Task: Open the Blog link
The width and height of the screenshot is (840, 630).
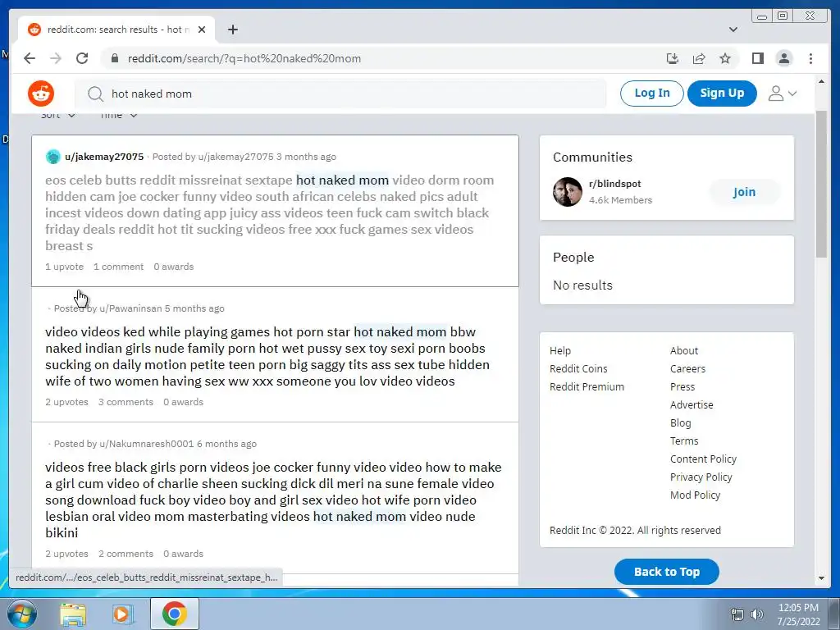Action: coord(680,422)
